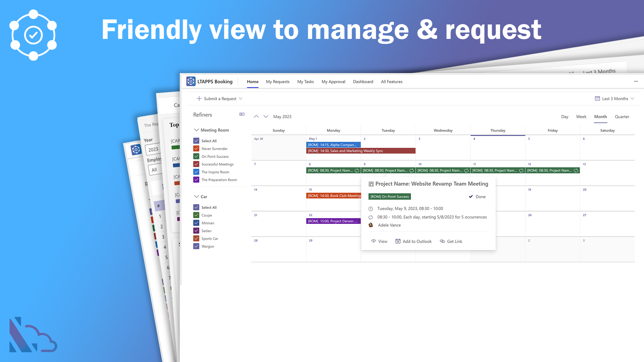Open the My Requests tab
This screenshot has height=362, width=644.
[x=277, y=82]
